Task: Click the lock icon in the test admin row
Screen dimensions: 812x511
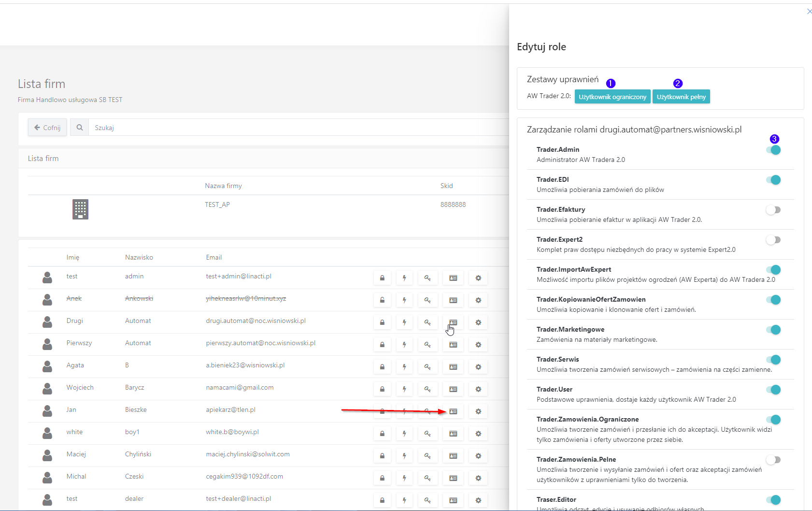Action: [382, 278]
